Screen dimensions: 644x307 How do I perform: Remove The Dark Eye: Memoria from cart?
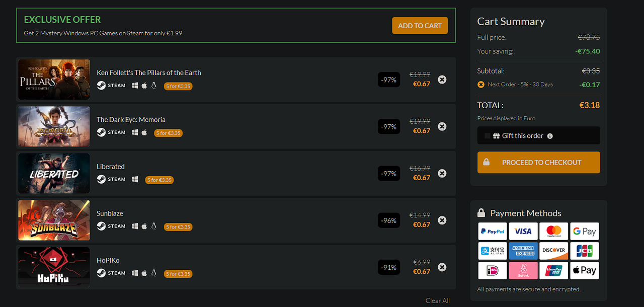[442, 126]
